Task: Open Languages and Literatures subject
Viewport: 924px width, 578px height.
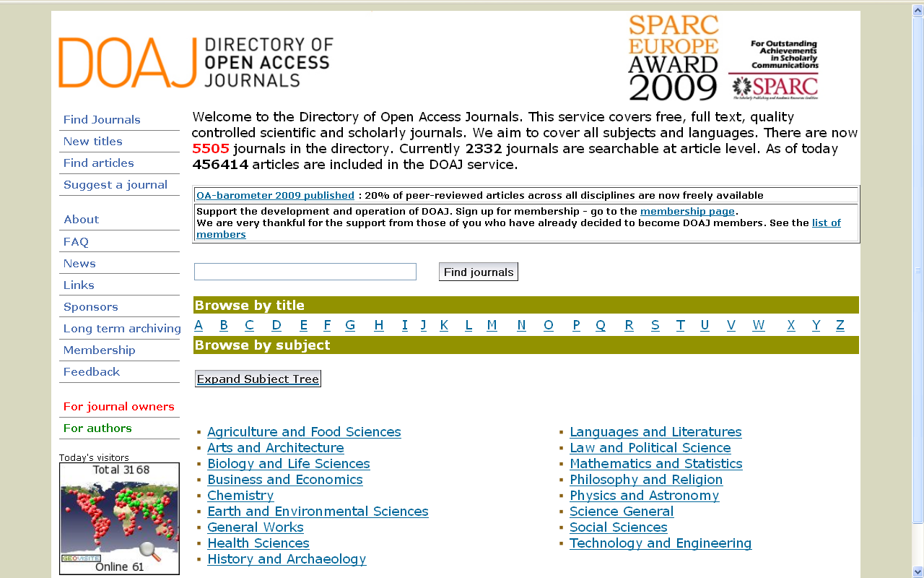Action: [x=655, y=432]
